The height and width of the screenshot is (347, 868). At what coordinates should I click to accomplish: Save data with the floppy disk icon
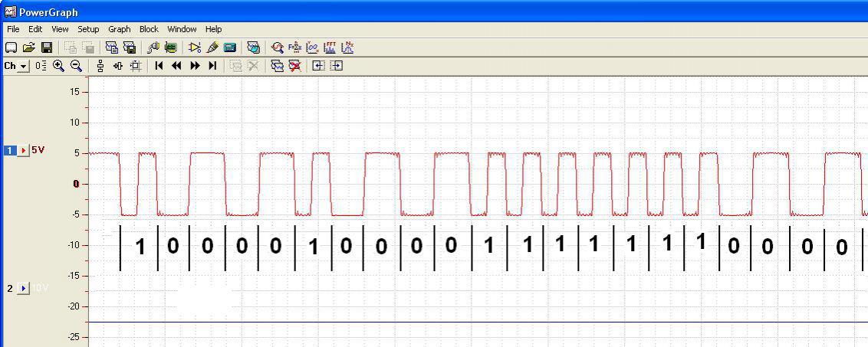coord(47,47)
